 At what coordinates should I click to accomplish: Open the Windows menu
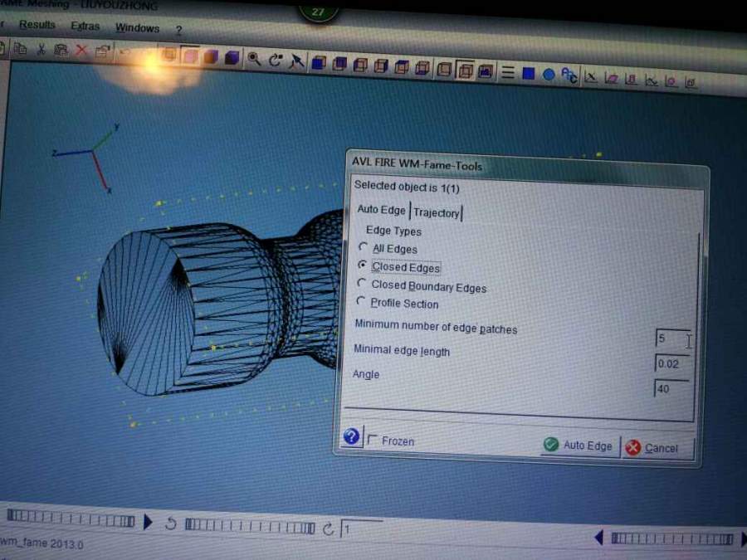point(137,28)
